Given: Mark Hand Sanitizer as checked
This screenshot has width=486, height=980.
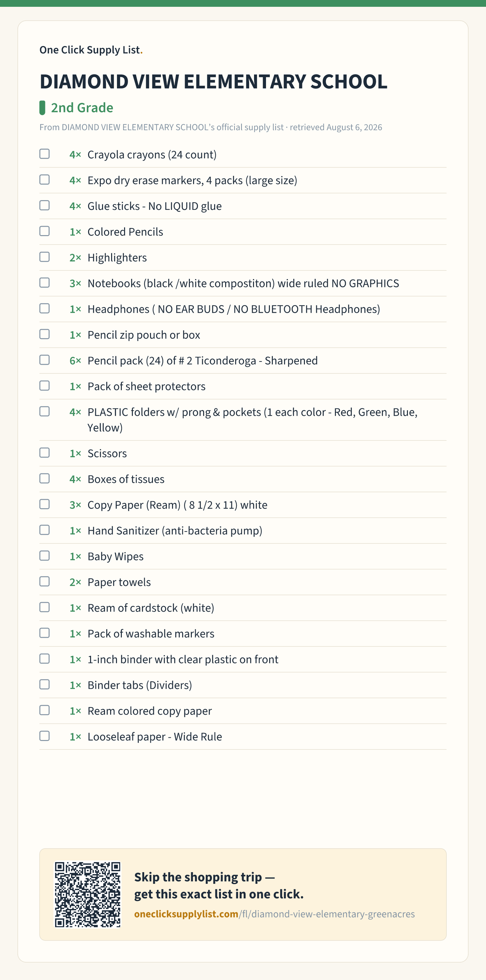Looking at the screenshot, I should (x=44, y=530).
